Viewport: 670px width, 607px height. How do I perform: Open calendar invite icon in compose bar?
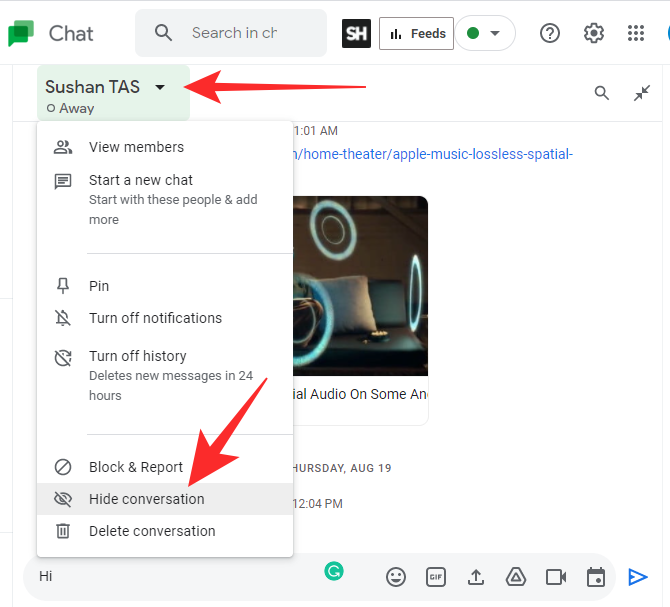point(596,577)
